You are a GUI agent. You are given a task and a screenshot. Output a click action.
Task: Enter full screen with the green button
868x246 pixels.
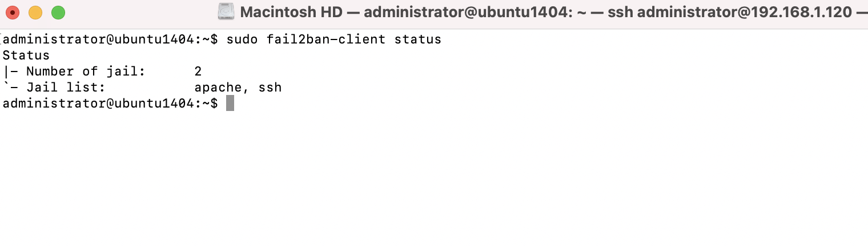[58, 12]
